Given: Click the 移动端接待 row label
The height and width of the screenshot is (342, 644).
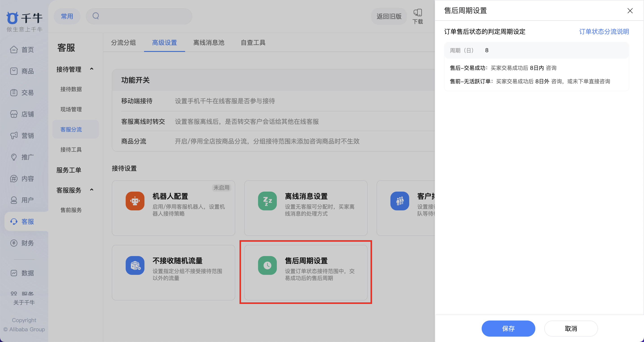Looking at the screenshot, I should pyautogui.click(x=137, y=101).
